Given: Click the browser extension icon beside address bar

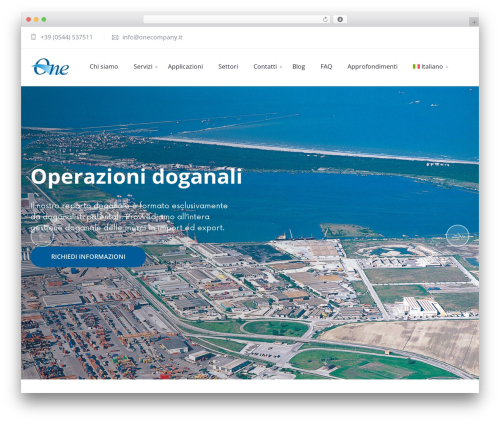Looking at the screenshot, I should pyautogui.click(x=340, y=19).
